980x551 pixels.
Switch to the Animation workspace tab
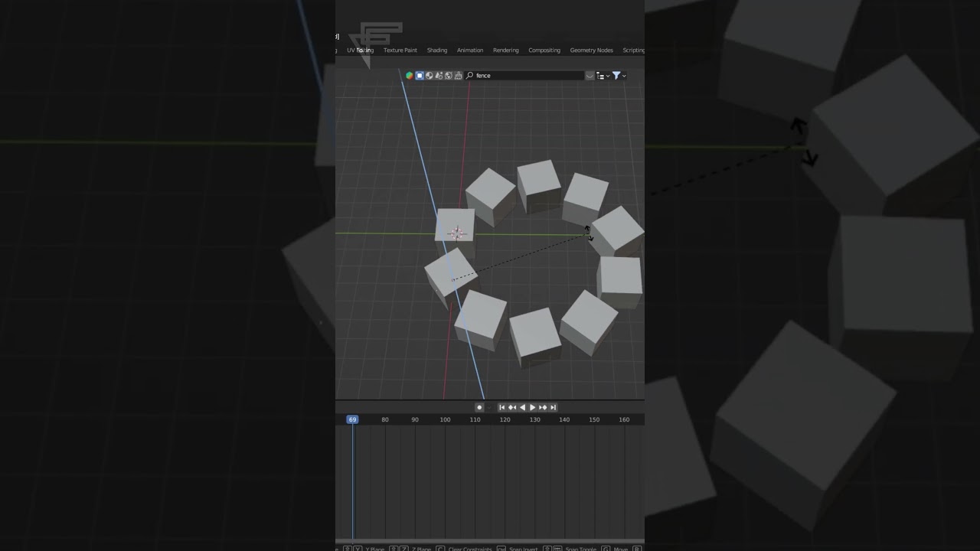click(x=470, y=51)
